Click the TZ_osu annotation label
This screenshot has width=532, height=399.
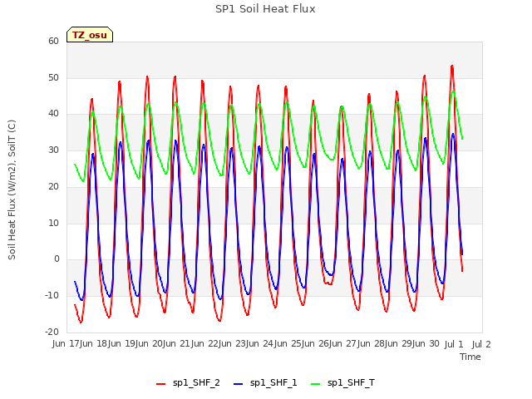90,35
